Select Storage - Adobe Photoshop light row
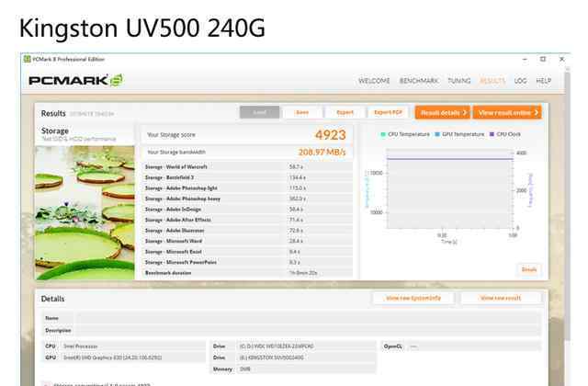Viewport: 588px width, 386px height. [x=247, y=187]
